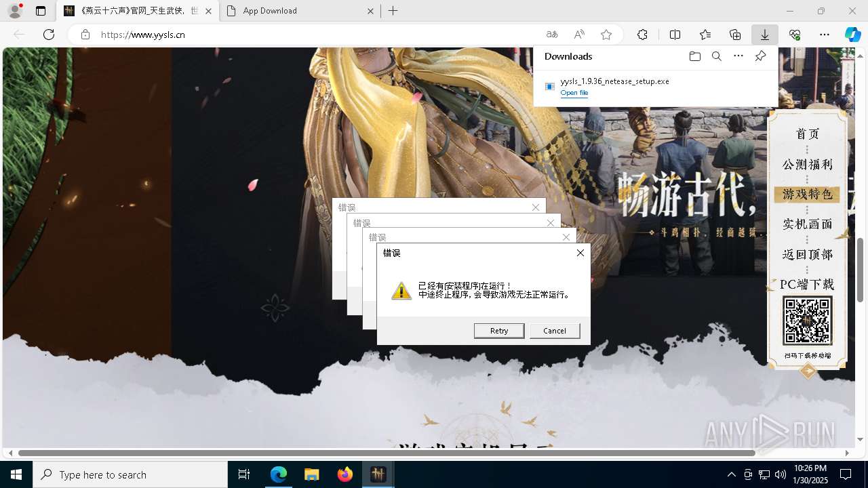Select yysls_1.9.36_netease_setup.exe download entry

point(656,86)
